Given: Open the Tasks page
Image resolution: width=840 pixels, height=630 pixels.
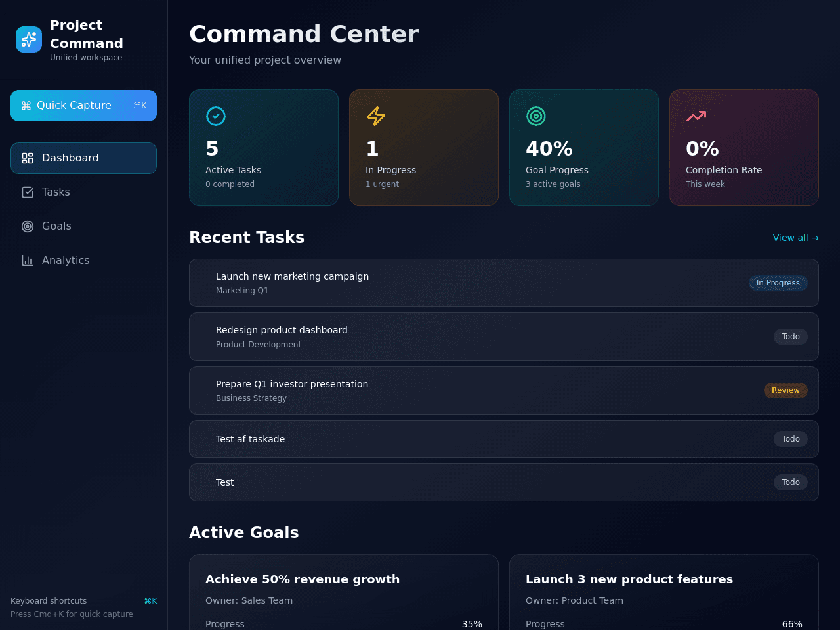Looking at the screenshot, I should pyautogui.click(x=83, y=192).
